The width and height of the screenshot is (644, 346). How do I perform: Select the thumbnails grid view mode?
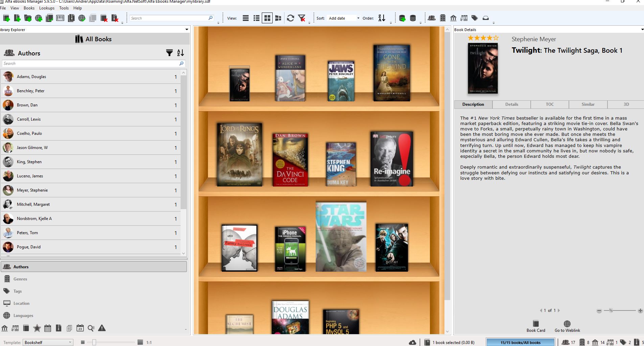(267, 18)
